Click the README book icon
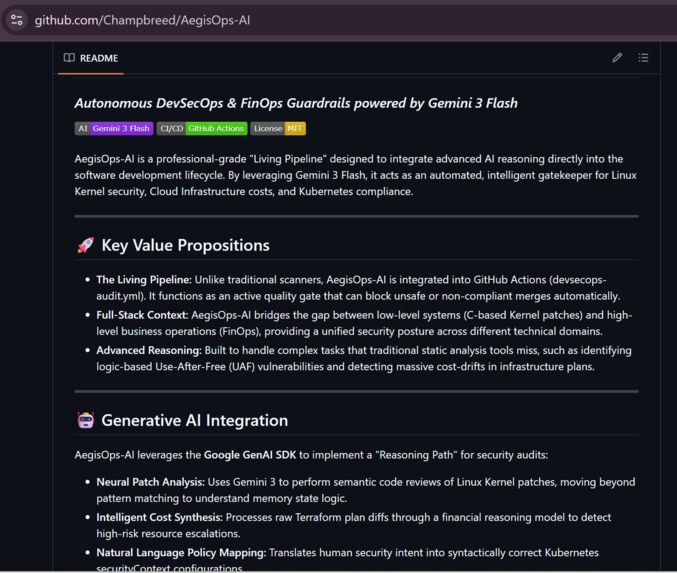 click(69, 58)
